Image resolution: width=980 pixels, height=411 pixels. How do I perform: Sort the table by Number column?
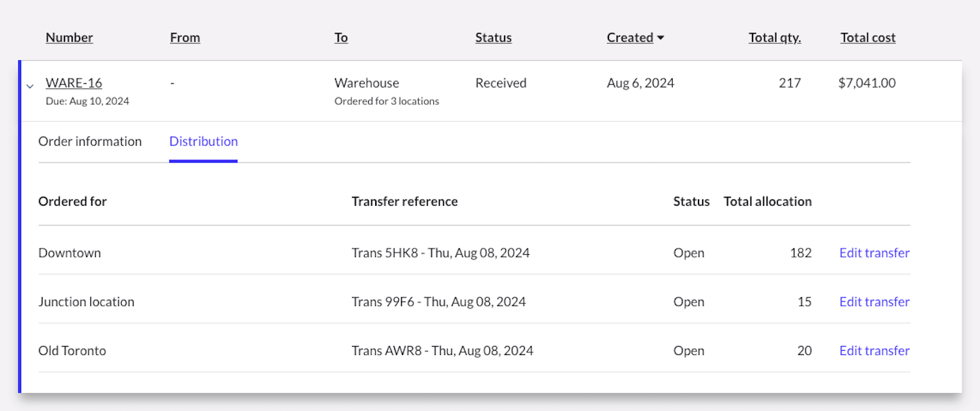[x=69, y=37]
